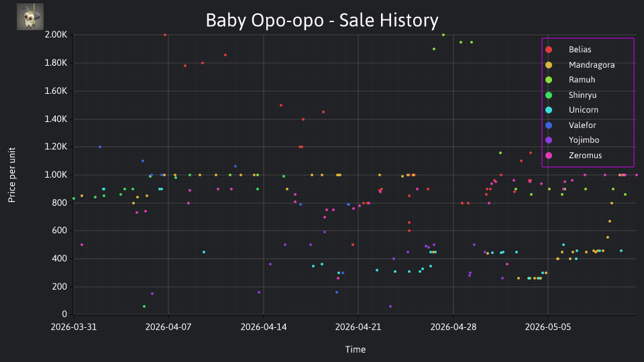Click the 1.00K price axis label
Viewport: 644px width, 362px height.
[56, 175]
